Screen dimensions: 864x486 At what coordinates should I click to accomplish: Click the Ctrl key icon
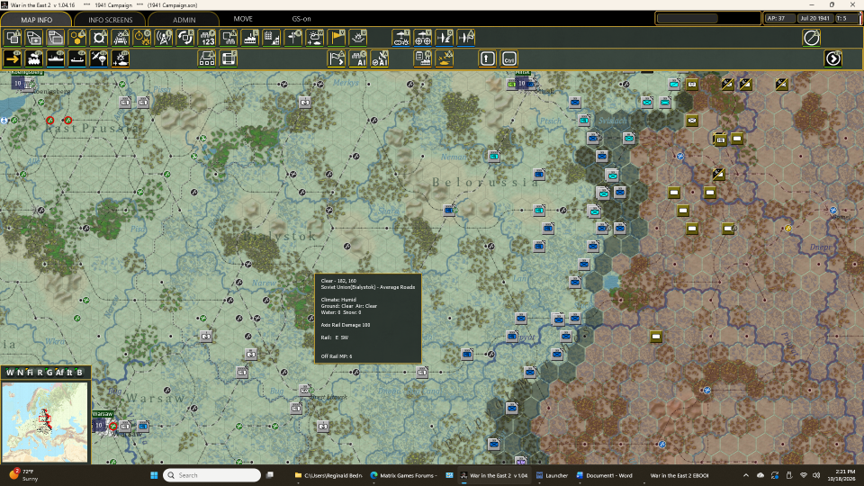coord(509,58)
